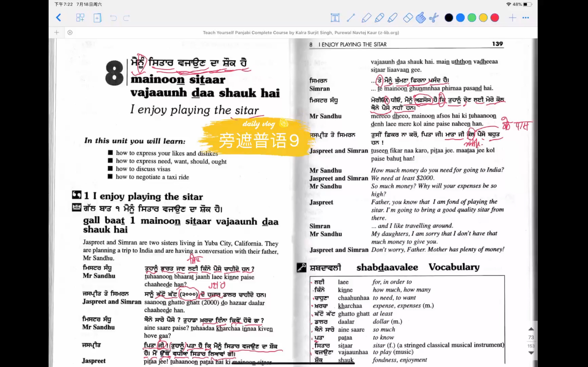588x367 pixels.
Task: Jump to next page with down arrow
Action: coord(531,353)
